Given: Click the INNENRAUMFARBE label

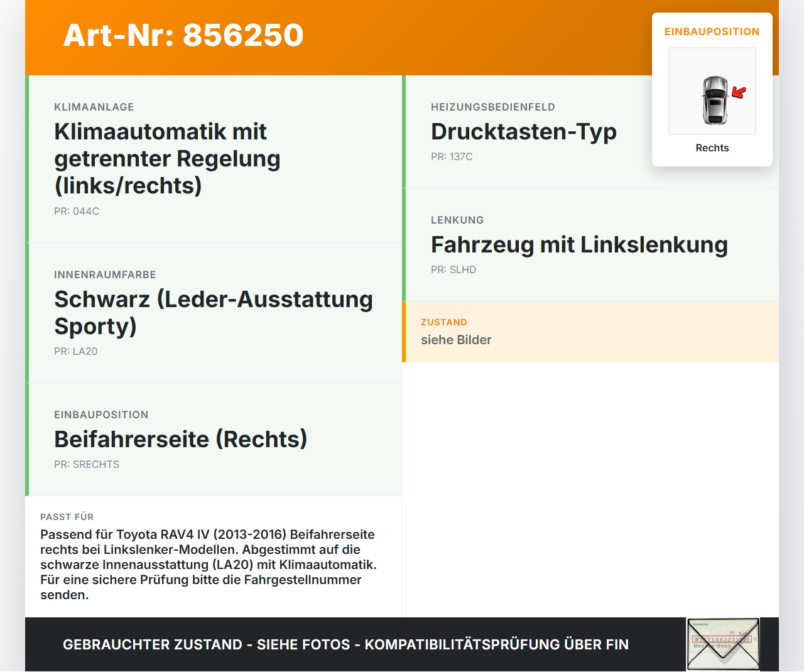Looking at the screenshot, I should pyautogui.click(x=105, y=274).
